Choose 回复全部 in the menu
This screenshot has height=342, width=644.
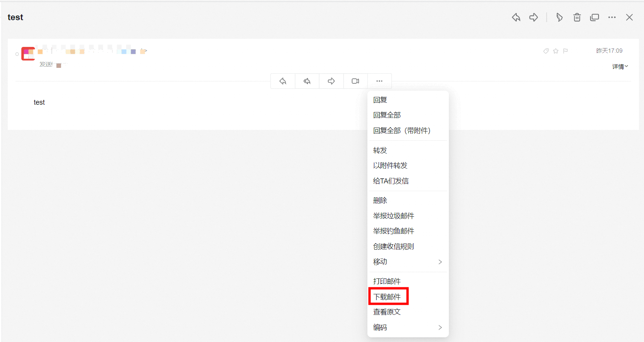[408, 115]
